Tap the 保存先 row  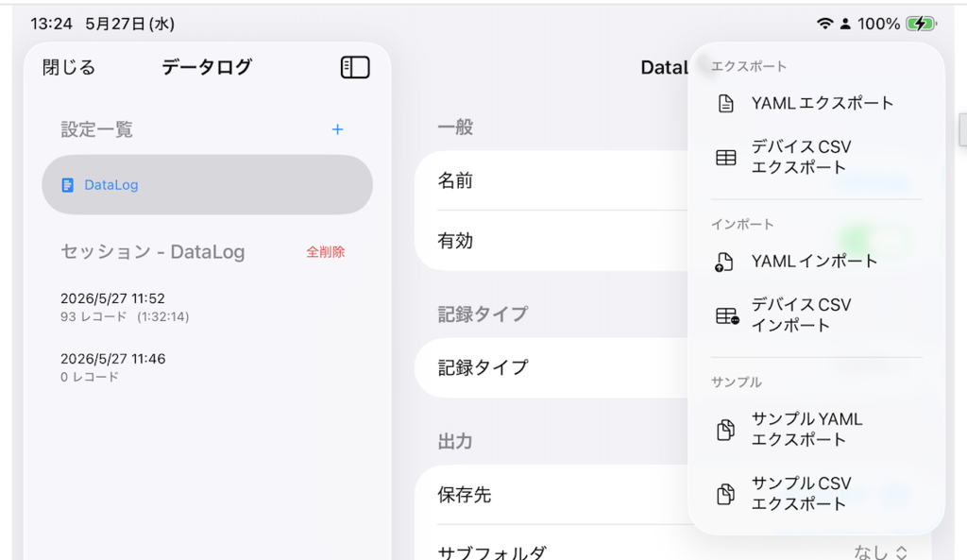551,495
